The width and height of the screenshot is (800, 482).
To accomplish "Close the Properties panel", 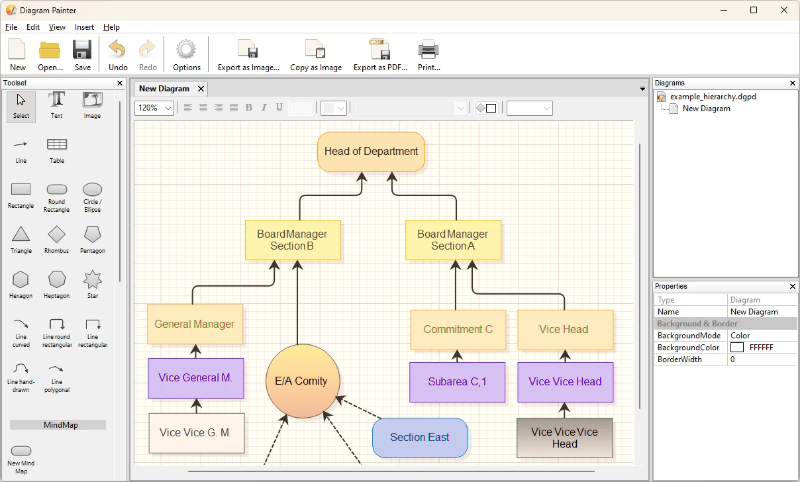I will click(x=792, y=286).
